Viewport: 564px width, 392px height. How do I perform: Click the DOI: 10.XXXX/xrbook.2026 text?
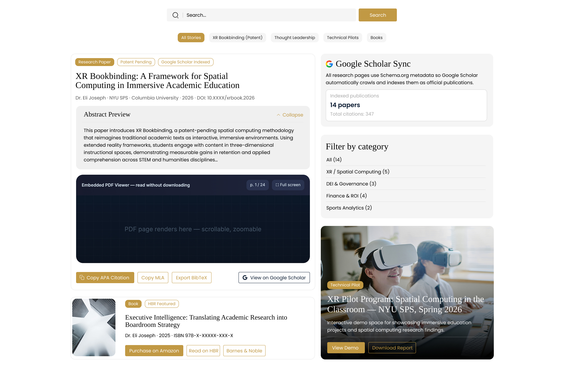click(226, 98)
